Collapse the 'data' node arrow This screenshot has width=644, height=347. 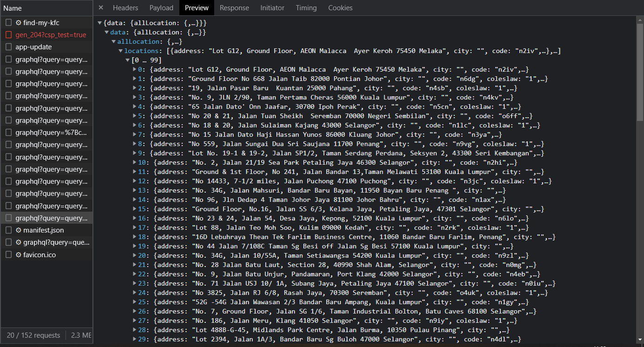tap(107, 32)
